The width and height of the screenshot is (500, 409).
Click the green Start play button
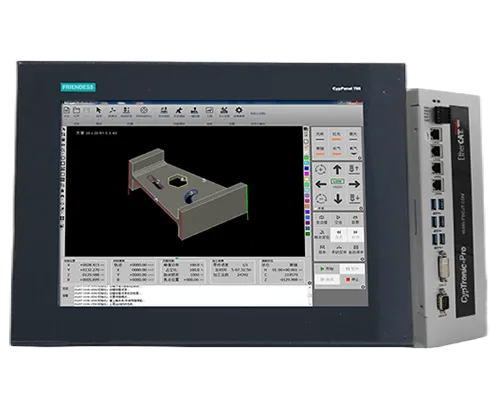pos(327,268)
